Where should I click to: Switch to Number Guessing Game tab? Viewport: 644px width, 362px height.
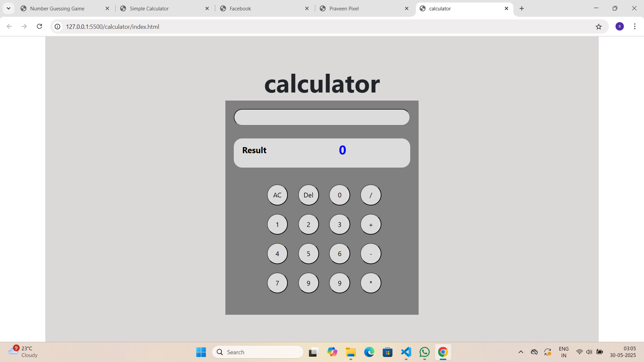[57, 8]
